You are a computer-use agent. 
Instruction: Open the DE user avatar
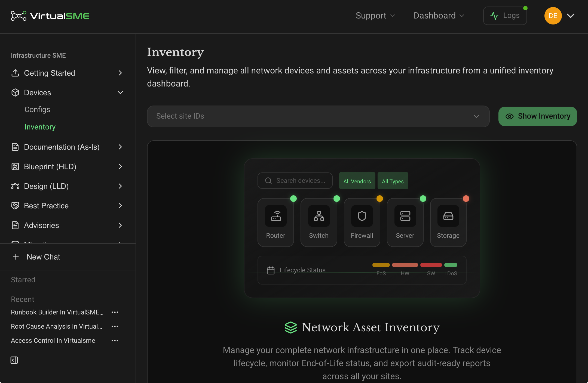click(553, 16)
